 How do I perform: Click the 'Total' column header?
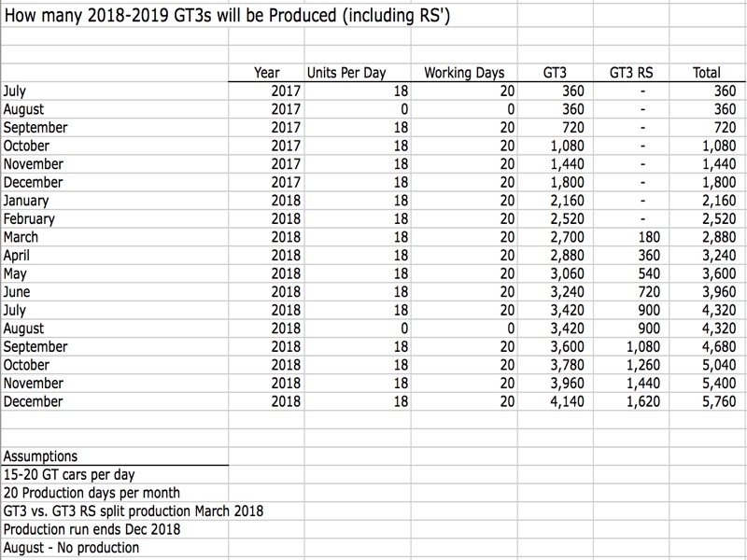pos(707,73)
